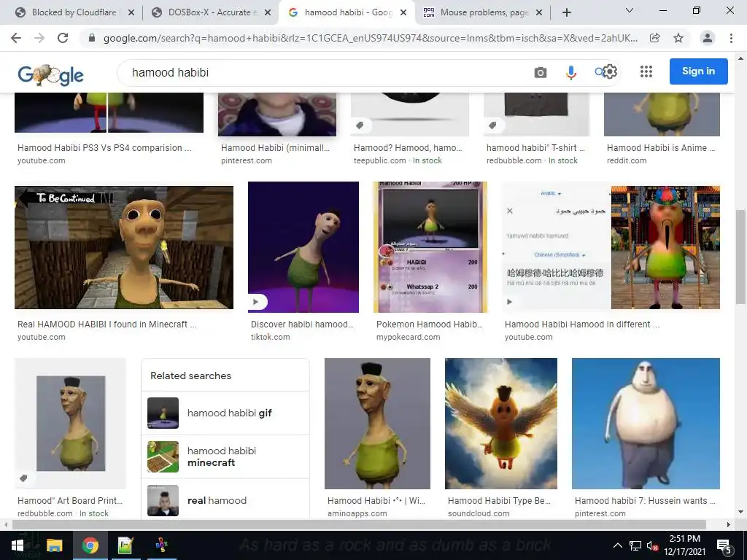Open the Windows Start menu
747x560 pixels.
click(18, 545)
